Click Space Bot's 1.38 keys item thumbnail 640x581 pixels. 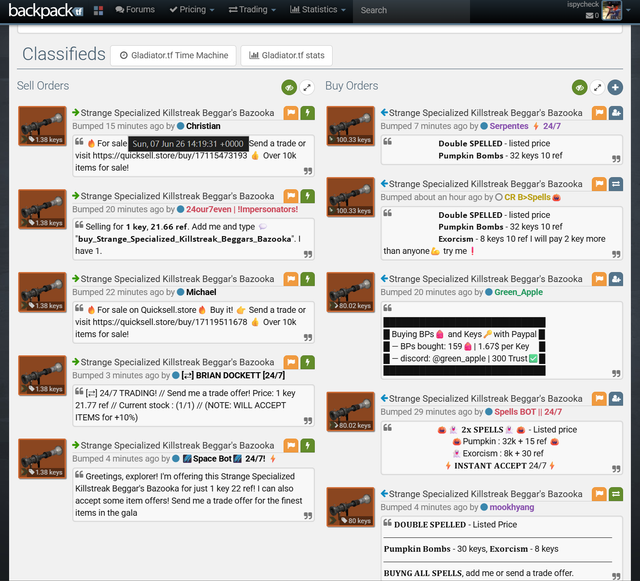42,459
